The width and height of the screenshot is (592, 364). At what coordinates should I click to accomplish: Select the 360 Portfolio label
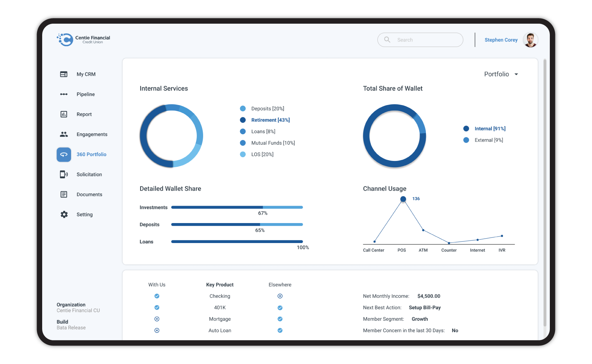click(x=91, y=154)
